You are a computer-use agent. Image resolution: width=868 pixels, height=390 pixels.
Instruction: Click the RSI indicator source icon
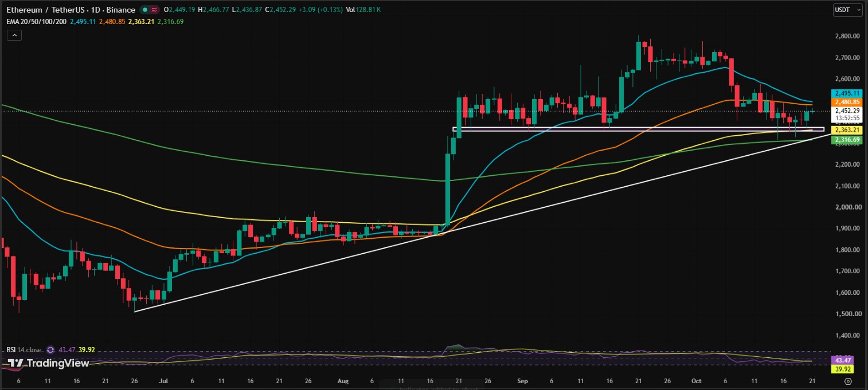click(50, 349)
